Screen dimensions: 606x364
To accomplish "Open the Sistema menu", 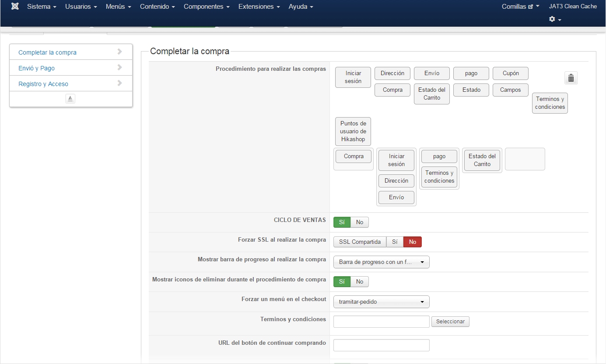I will pyautogui.click(x=42, y=7).
